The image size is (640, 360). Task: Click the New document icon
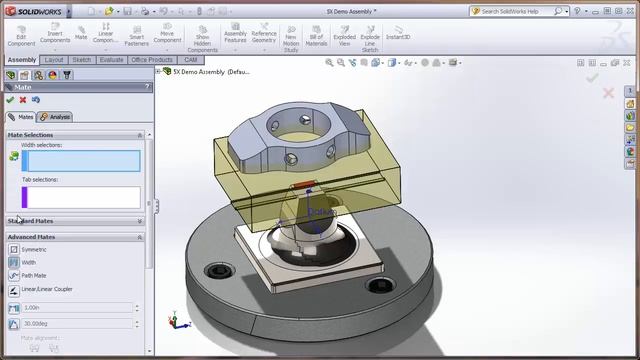(x=91, y=11)
